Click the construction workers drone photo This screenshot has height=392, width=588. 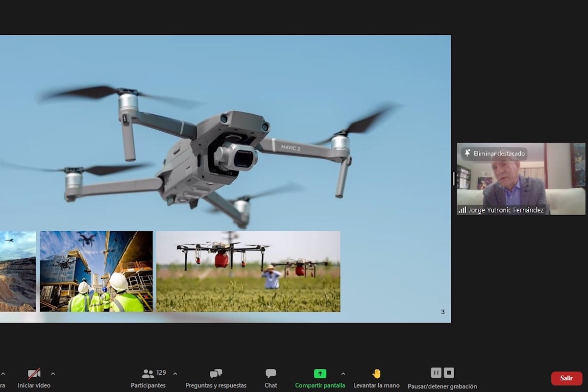pos(96,271)
